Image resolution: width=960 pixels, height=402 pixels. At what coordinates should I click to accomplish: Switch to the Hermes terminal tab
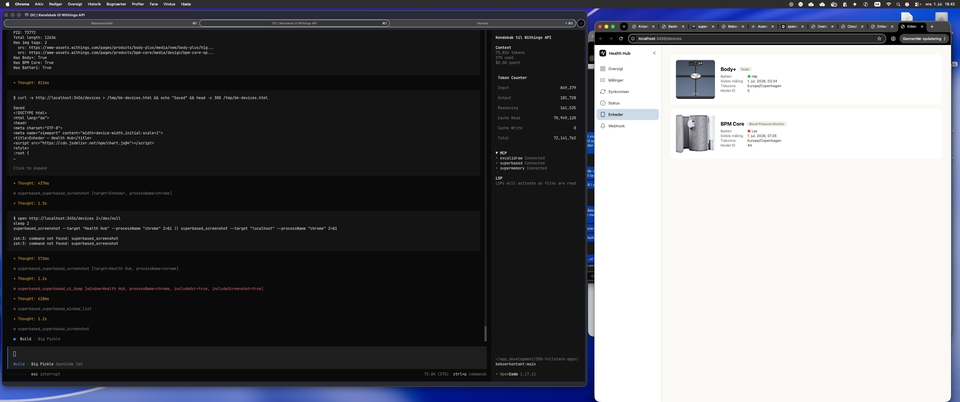482,23
